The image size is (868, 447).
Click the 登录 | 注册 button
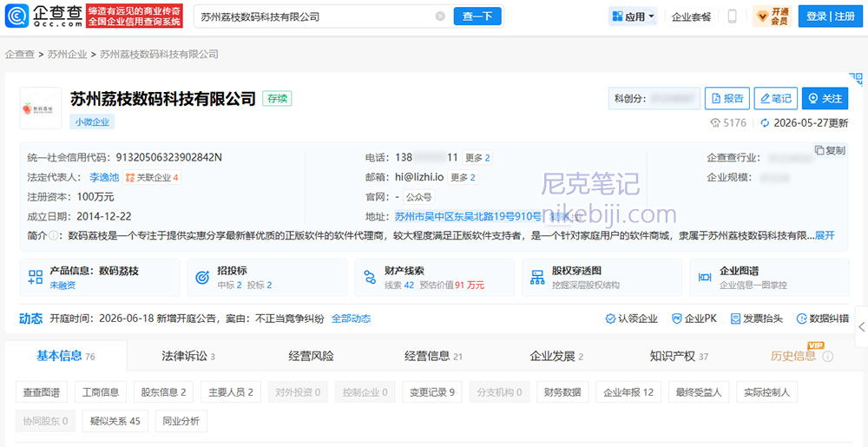(831, 16)
